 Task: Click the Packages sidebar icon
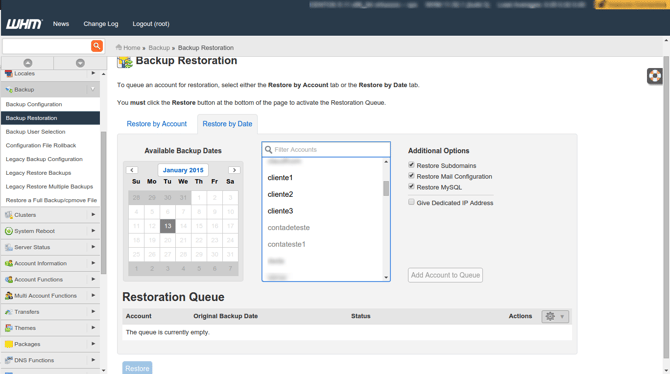(x=9, y=344)
